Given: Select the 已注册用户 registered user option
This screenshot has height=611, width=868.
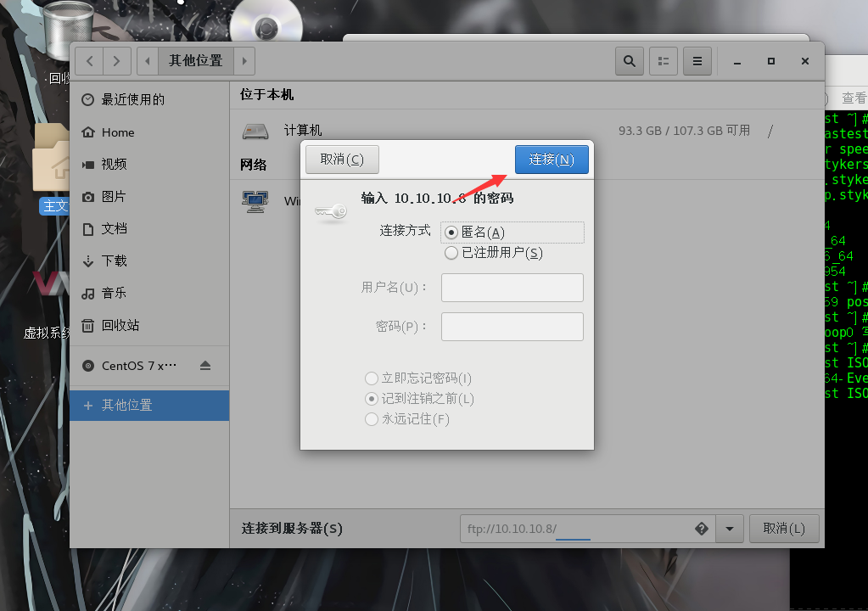Looking at the screenshot, I should point(451,253).
